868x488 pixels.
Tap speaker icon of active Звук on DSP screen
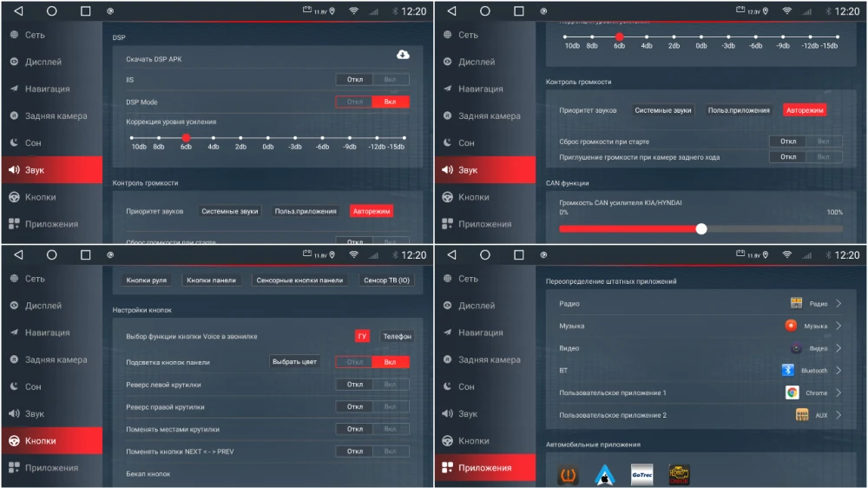[x=15, y=170]
